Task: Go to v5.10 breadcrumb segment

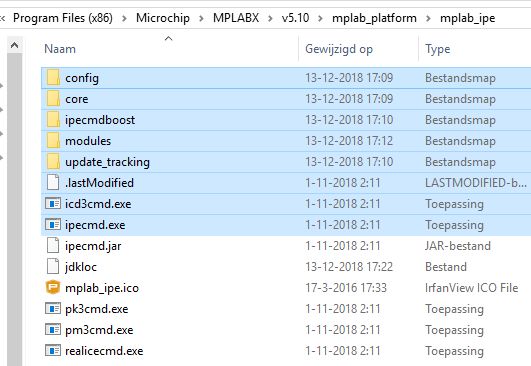Action: [x=295, y=18]
